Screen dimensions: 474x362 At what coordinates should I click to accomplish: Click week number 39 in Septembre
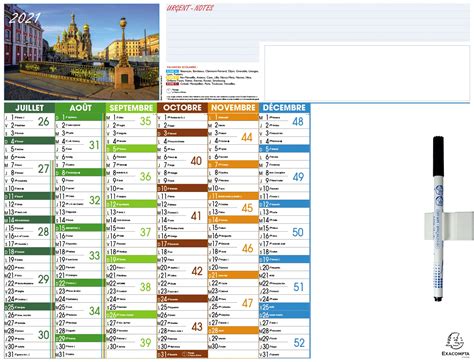click(x=145, y=342)
